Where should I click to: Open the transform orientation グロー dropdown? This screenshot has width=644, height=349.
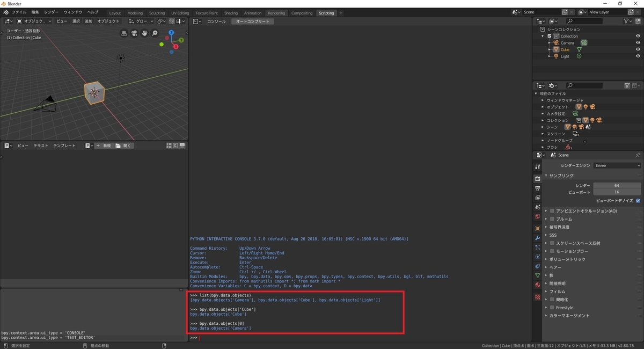tap(142, 21)
